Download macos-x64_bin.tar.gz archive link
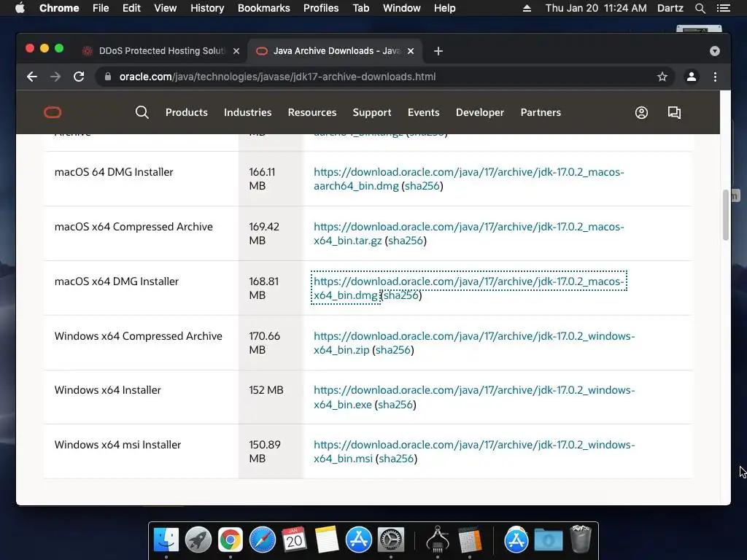This screenshot has width=747, height=560. (469, 233)
